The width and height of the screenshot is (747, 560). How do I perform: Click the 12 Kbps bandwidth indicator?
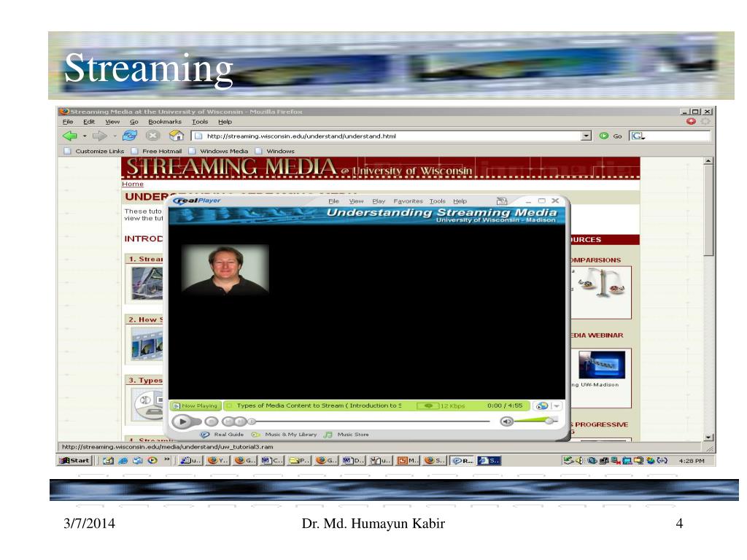tap(441, 405)
